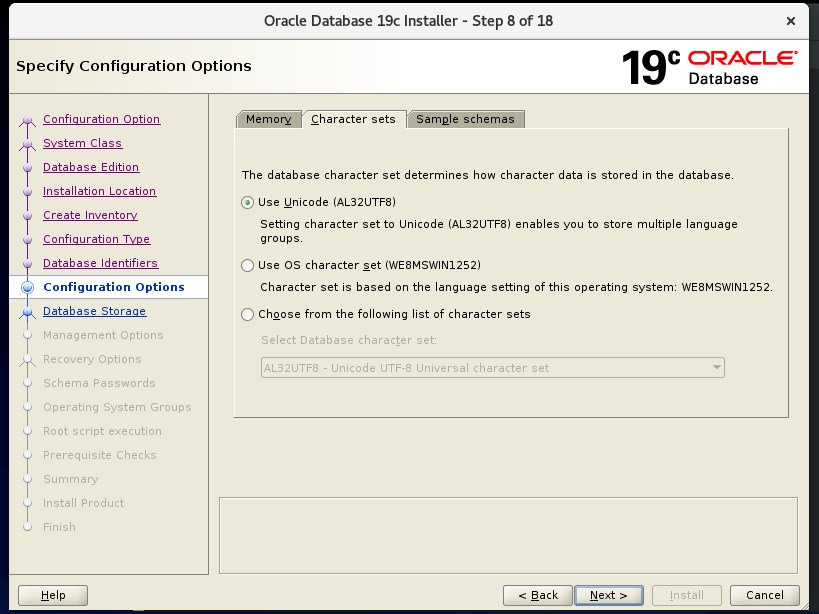819x614 pixels.
Task: Click the Database Storage step bullet icon
Action: 28,313
